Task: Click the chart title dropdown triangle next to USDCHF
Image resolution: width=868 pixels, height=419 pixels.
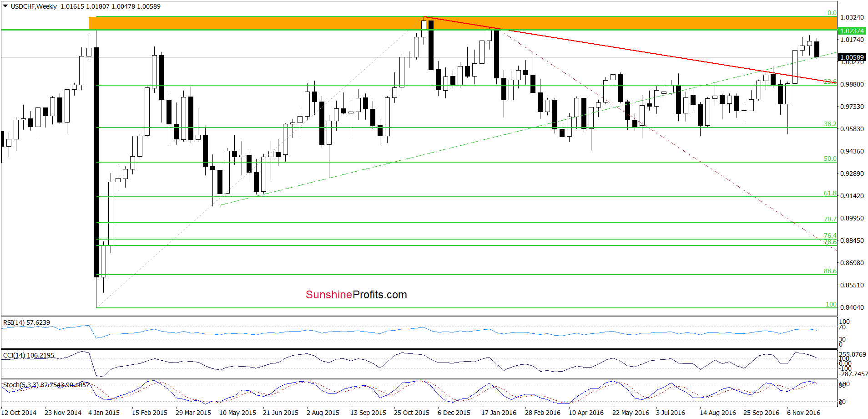Action: click(x=5, y=6)
